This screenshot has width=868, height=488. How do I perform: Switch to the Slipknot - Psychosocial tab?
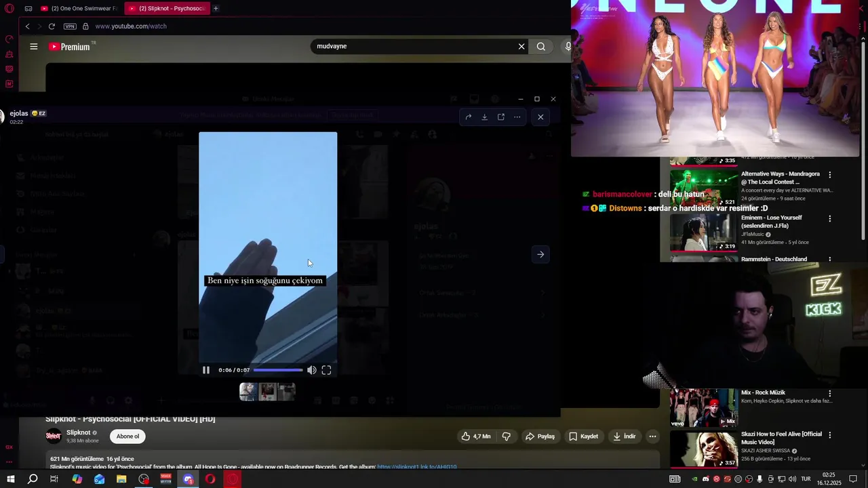[x=167, y=8]
